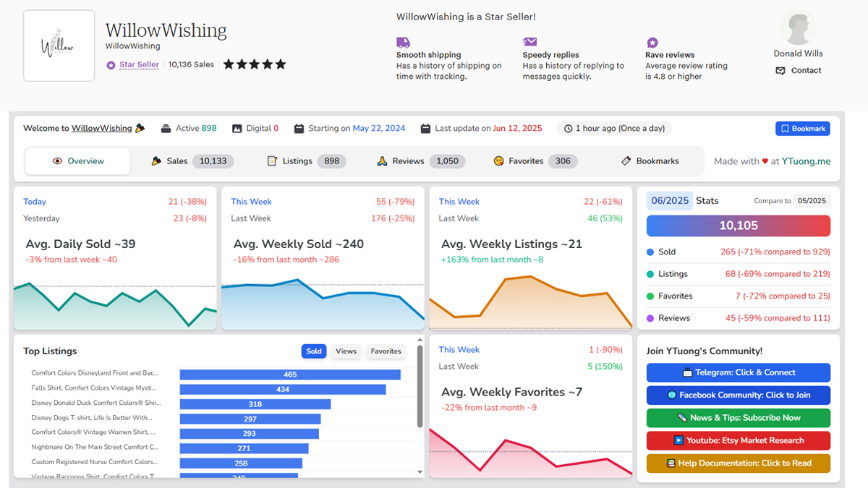The width and height of the screenshot is (868, 488).
Task: Click the Reviews tab praying hands icon
Action: pyautogui.click(x=383, y=161)
